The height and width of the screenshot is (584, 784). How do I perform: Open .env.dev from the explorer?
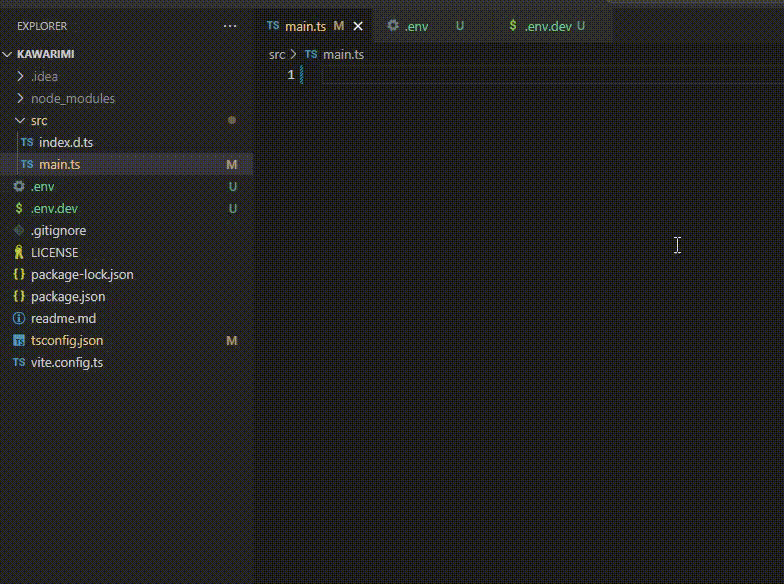(126, 208)
